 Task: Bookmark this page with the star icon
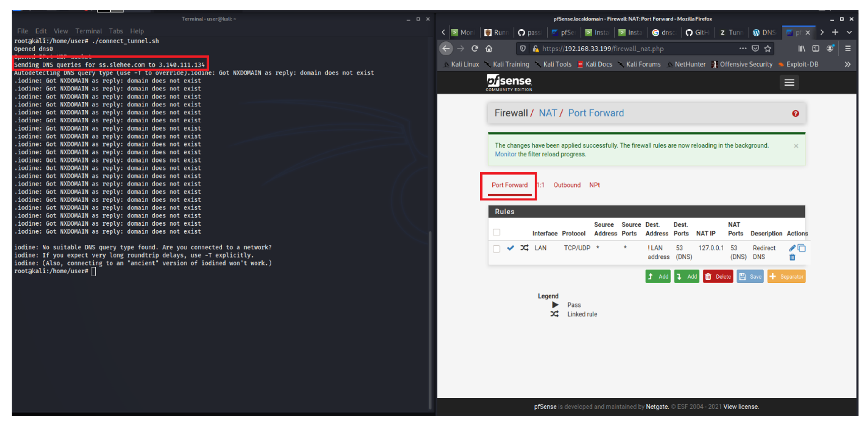[768, 49]
